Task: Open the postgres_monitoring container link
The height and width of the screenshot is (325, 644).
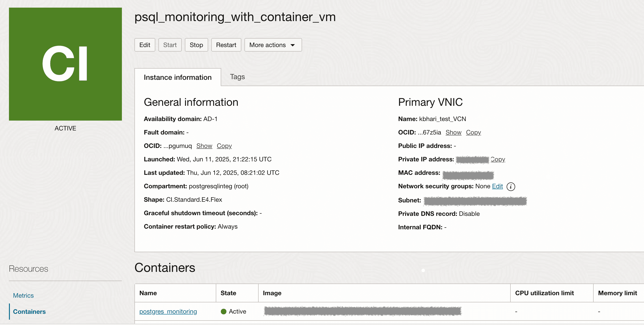Action: click(168, 312)
